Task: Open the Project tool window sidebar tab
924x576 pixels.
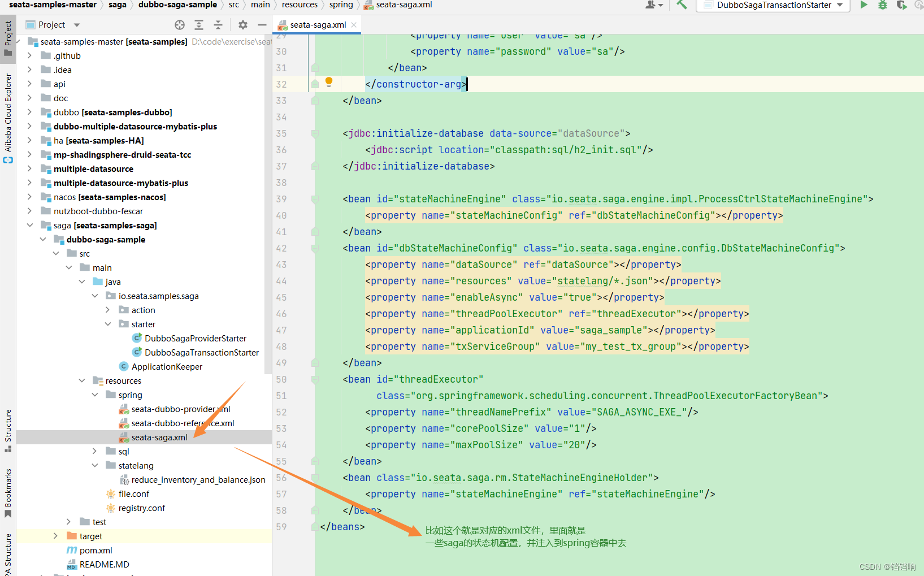Action: click(x=8, y=38)
